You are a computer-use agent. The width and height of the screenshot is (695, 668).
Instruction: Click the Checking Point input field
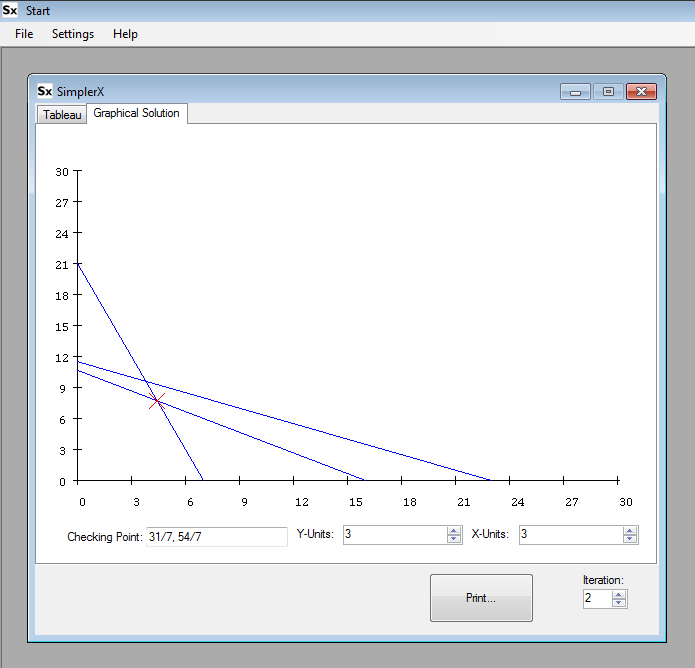[217, 537]
